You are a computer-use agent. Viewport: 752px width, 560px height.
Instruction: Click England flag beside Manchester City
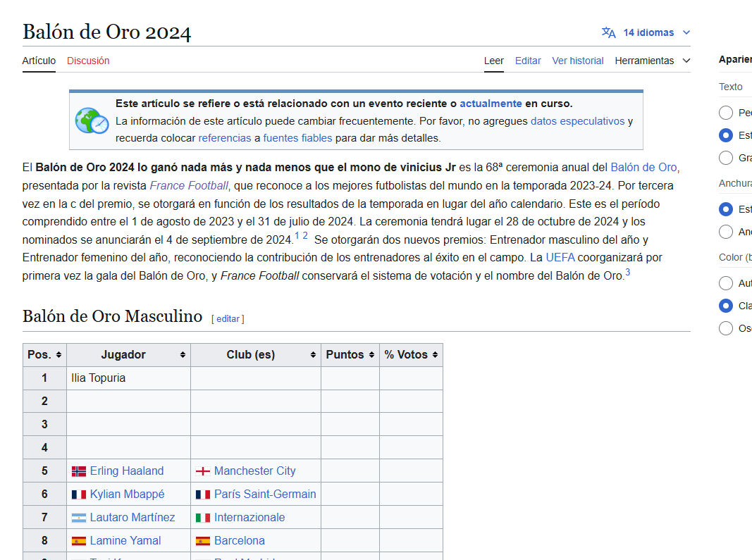(x=203, y=471)
